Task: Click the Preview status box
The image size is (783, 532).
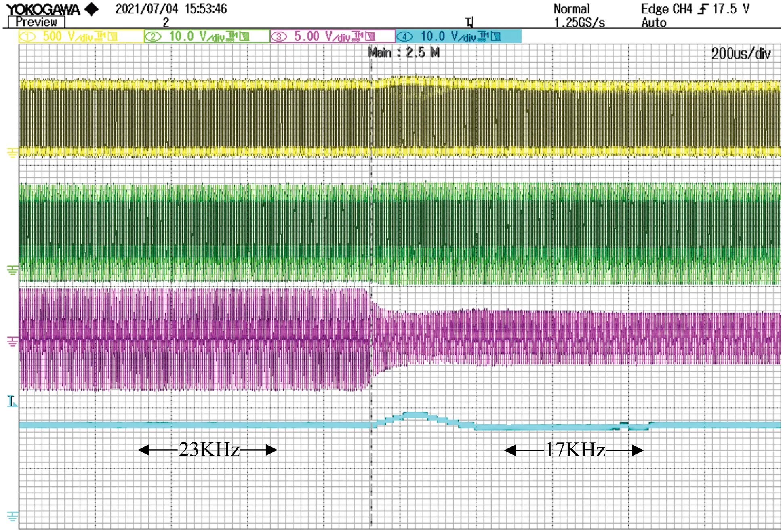Action: point(36,22)
